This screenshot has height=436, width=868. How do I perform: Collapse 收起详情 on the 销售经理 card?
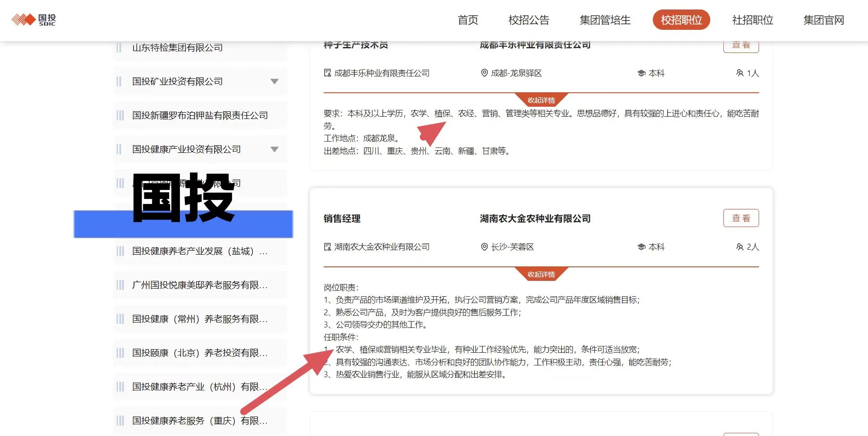point(541,274)
